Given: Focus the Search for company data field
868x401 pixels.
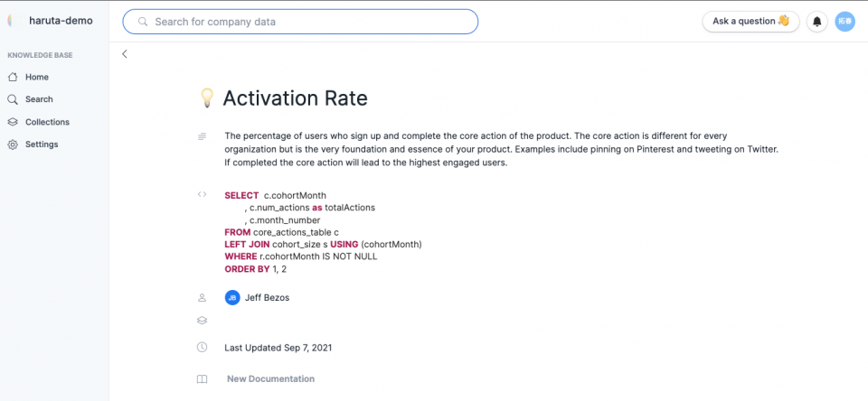Looking at the screenshot, I should (300, 22).
